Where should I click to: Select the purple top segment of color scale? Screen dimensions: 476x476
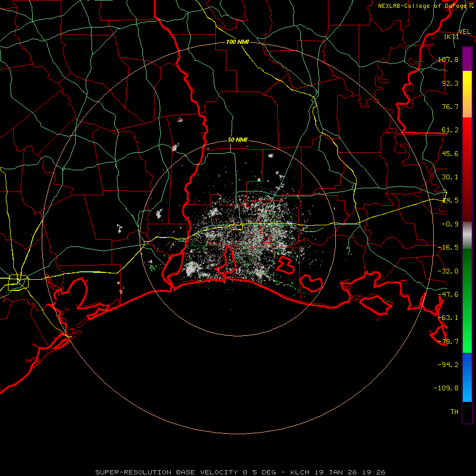(x=467, y=59)
